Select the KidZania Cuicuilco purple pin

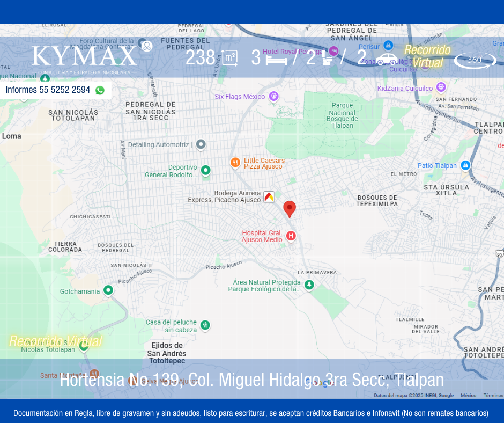pyautogui.click(x=441, y=87)
